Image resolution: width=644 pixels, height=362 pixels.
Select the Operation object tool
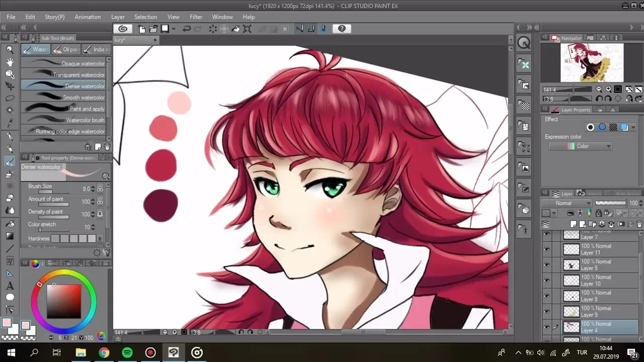[10, 74]
